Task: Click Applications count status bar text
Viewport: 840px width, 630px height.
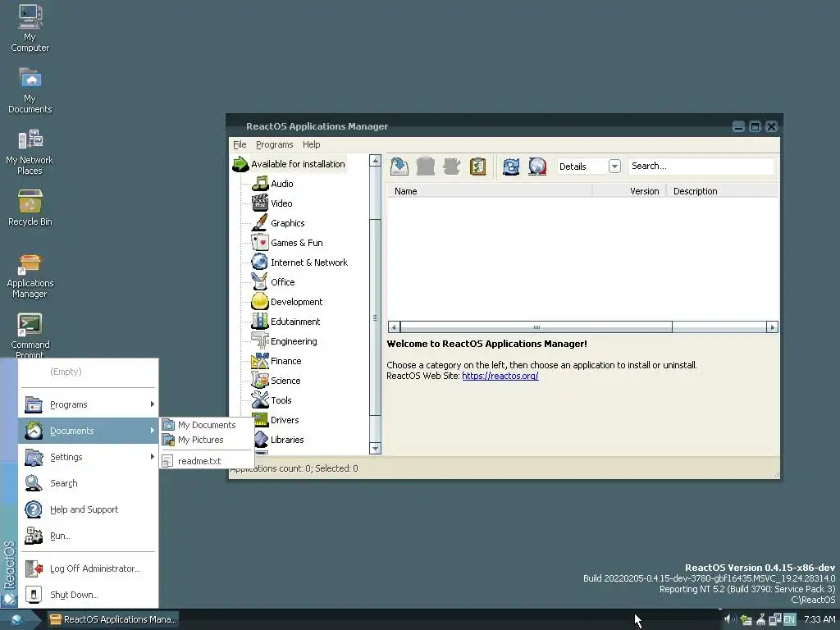Action: [x=294, y=468]
